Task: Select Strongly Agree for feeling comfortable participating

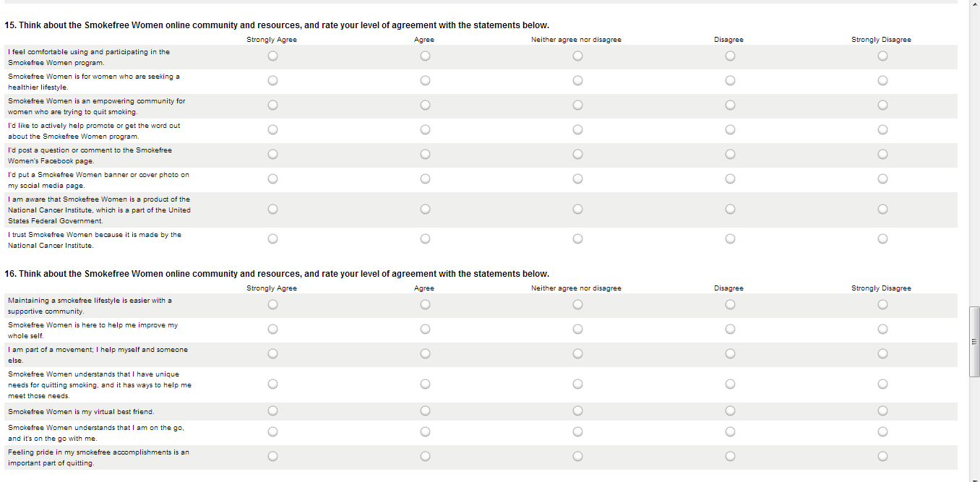Action: (272, 56)
